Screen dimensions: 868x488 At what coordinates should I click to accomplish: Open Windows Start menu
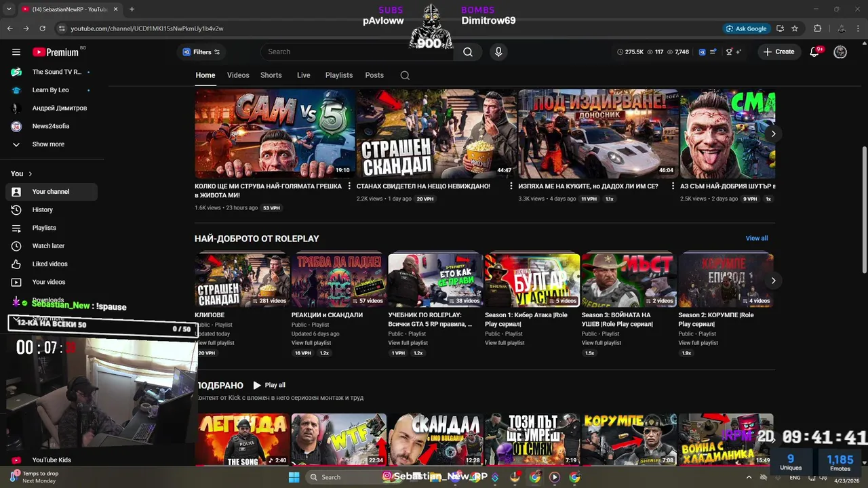[294, 477]
